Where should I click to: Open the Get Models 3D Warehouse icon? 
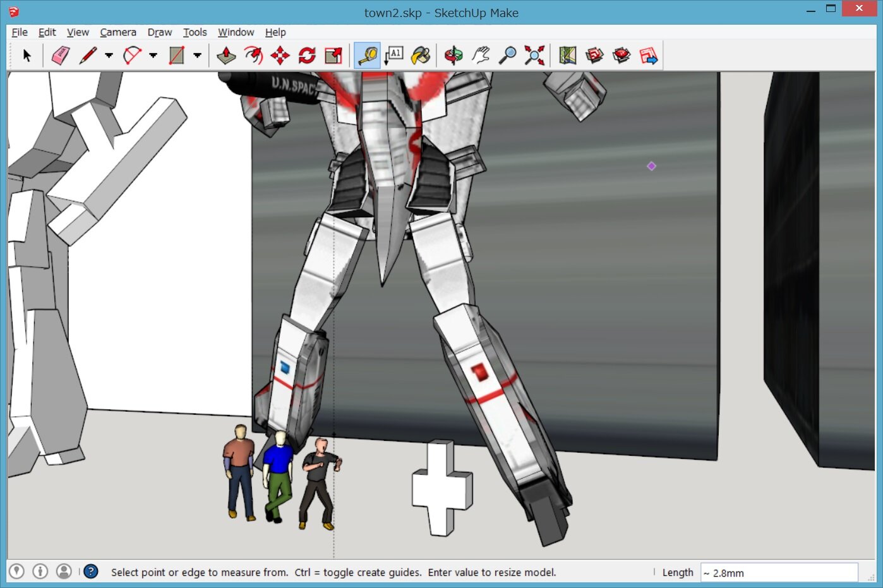pos(594,56)
